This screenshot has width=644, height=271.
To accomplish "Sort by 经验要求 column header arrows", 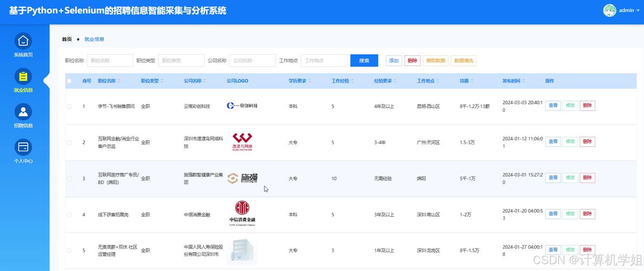I will click(396, 81).
